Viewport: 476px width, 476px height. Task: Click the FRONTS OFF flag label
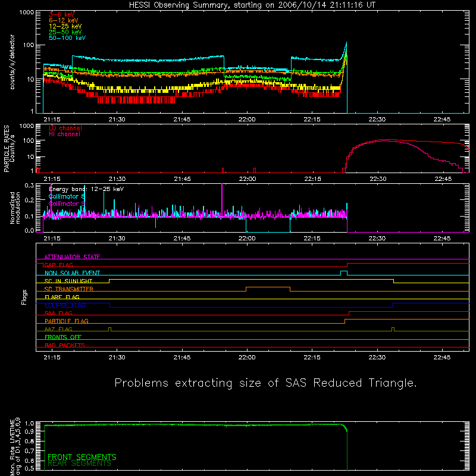tap(63, 337)
